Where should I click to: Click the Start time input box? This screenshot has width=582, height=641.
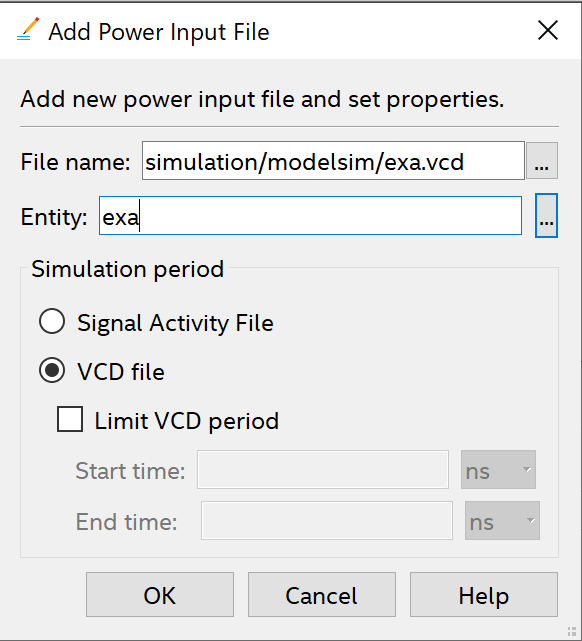(323, 470)
